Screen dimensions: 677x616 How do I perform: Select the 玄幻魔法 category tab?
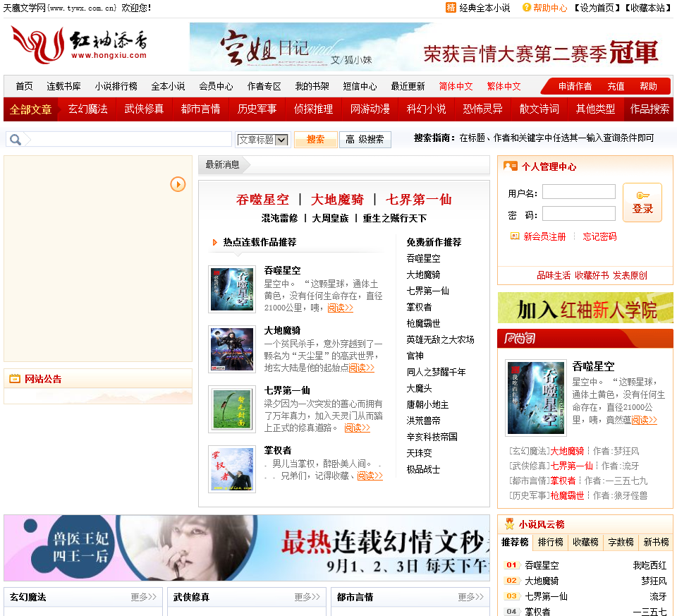pyautogui.click(x=88, y=109)
